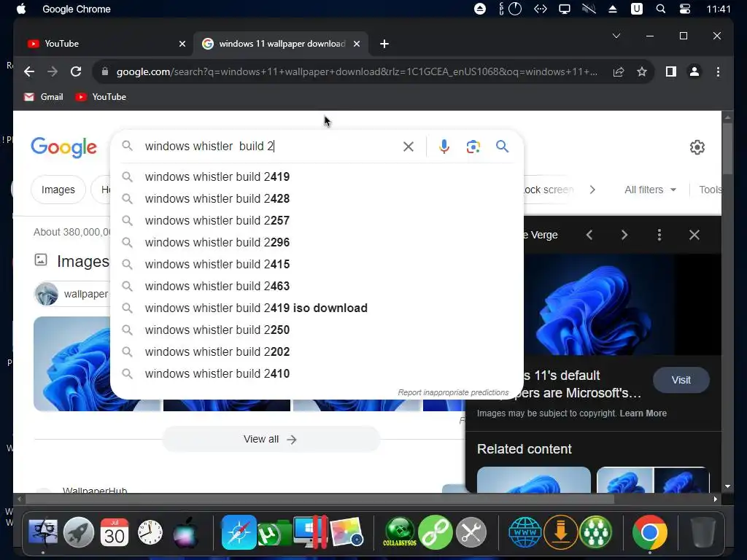The height and width of the screenshot is (560, 747).
Task: Click the share page icon in address bar
Action: 619,71
